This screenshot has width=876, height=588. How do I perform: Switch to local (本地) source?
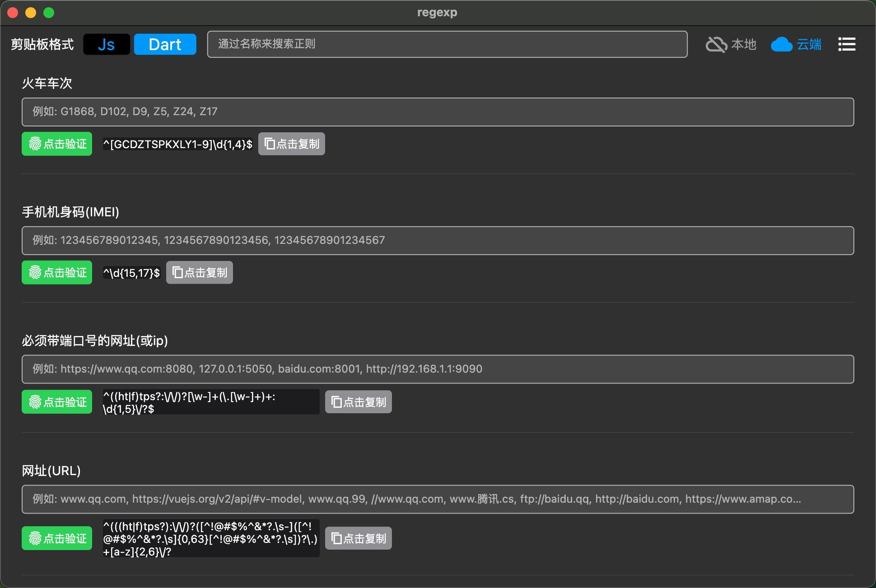coord(743,44)
